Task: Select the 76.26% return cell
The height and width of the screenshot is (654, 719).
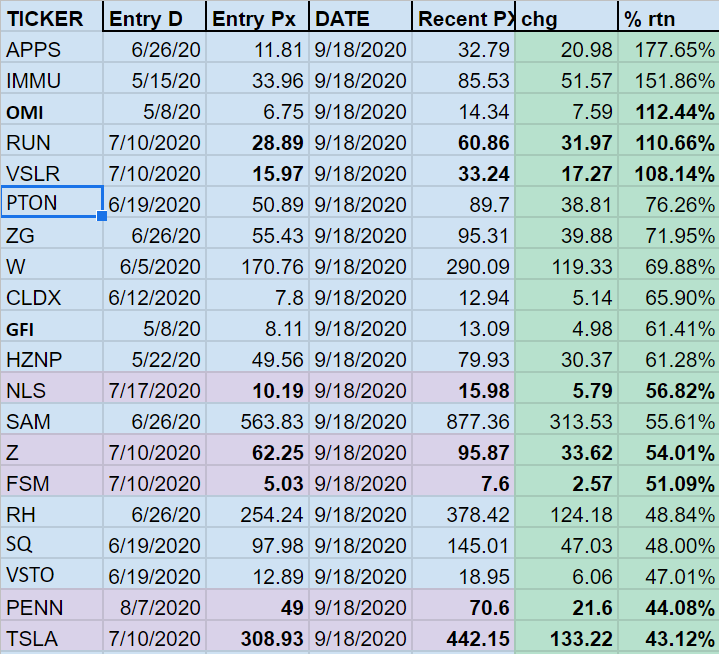Action: 669,203
